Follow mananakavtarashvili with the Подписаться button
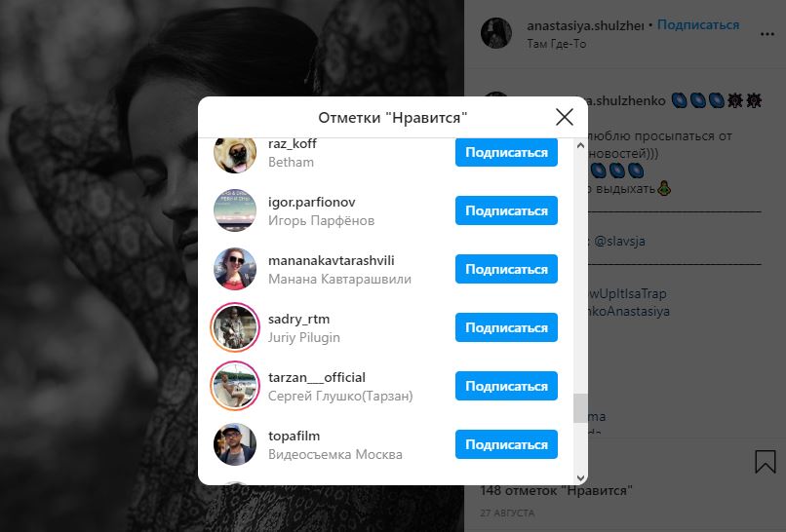The height and width of the screenshot is (532, 786). 506,269
